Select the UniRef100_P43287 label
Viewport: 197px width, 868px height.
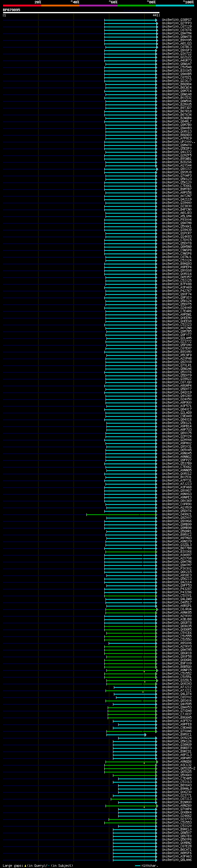177,589
